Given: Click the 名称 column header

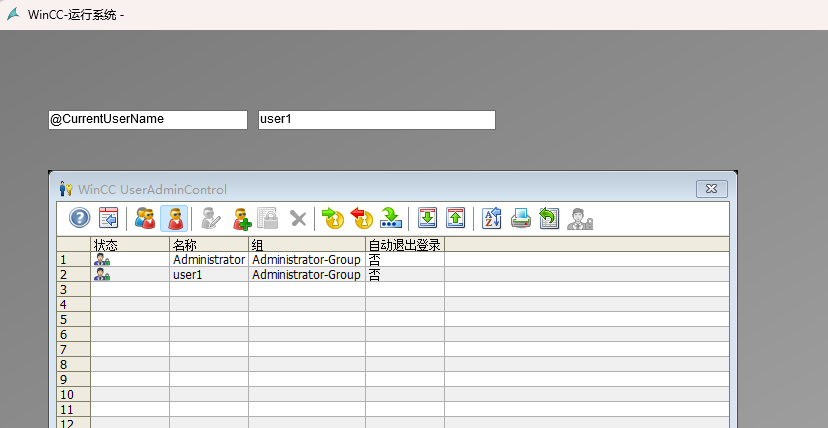Looking at the screenshot, I should (208, 244).
